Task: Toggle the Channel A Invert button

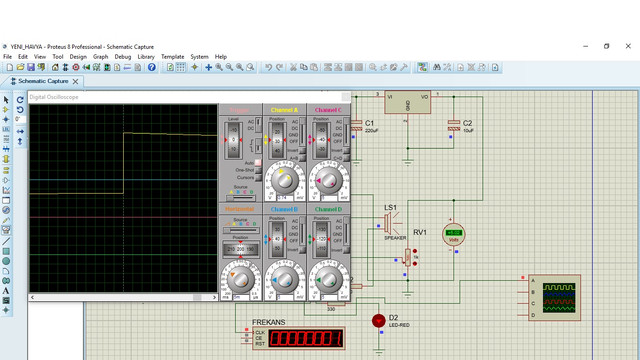Action: pyautogui.click(x=302, y=151)
